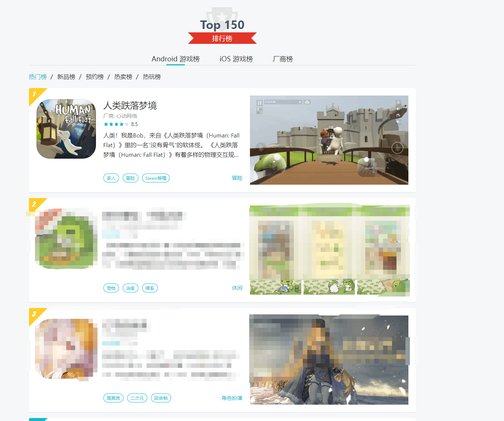The width and height of the screenshot is (504, 421).
Task: Select the 热门榜 sub-ranking
Action: [38, 77]
